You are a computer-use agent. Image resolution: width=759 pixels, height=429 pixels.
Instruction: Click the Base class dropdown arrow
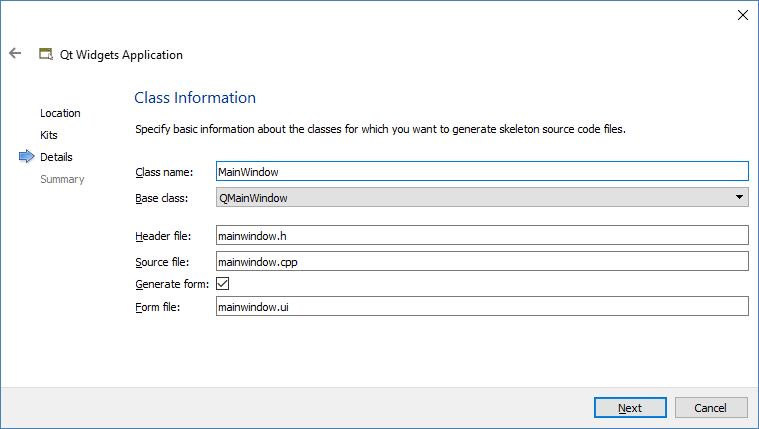[x=739, y=198]
